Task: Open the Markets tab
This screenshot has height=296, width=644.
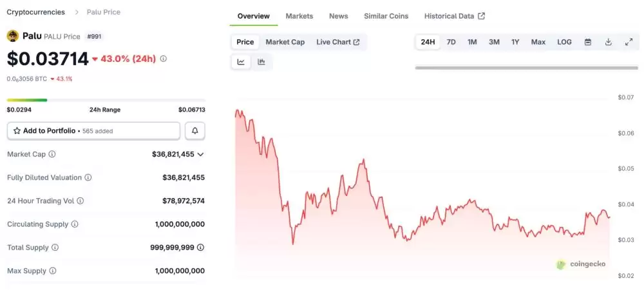Action: (299, 16)
